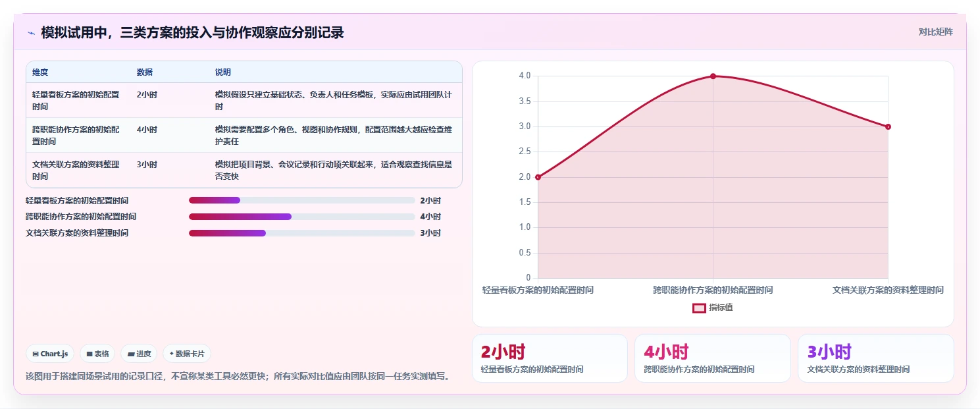The width and height of the screenshot is (980, 409).
Task: Click the table icon in 表格 chip
Action: pos(90,354)
